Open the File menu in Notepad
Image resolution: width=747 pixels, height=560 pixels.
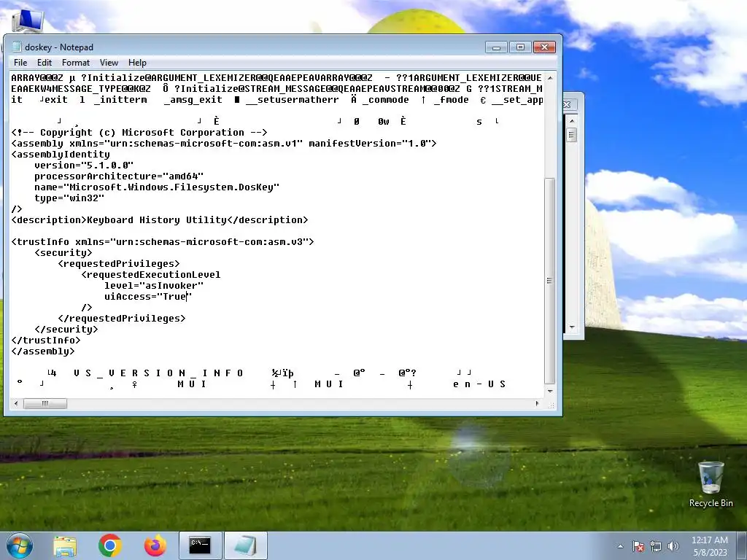20,63
